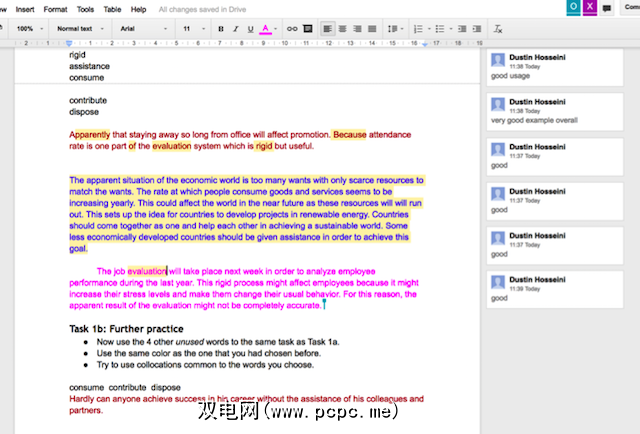Open the chat icon at top right
The height and width of the screenshot is (434, 640).
pos(606,8)
